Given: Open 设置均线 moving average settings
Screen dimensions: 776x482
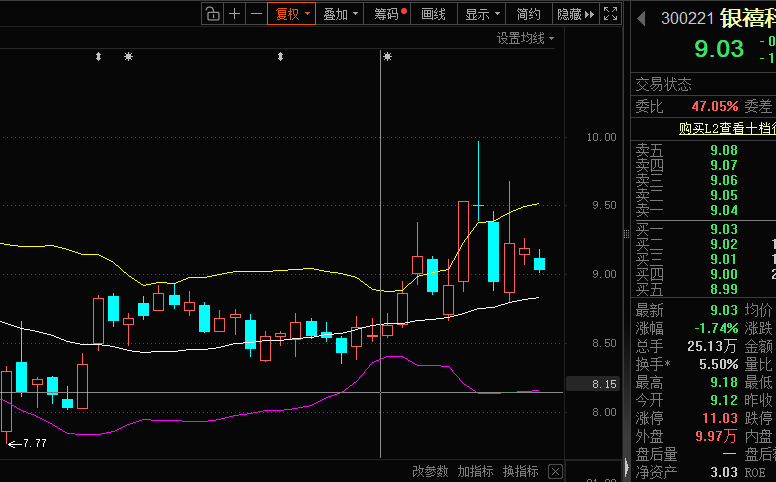Looking at the screenshot, I should click(x=525, y=38).
